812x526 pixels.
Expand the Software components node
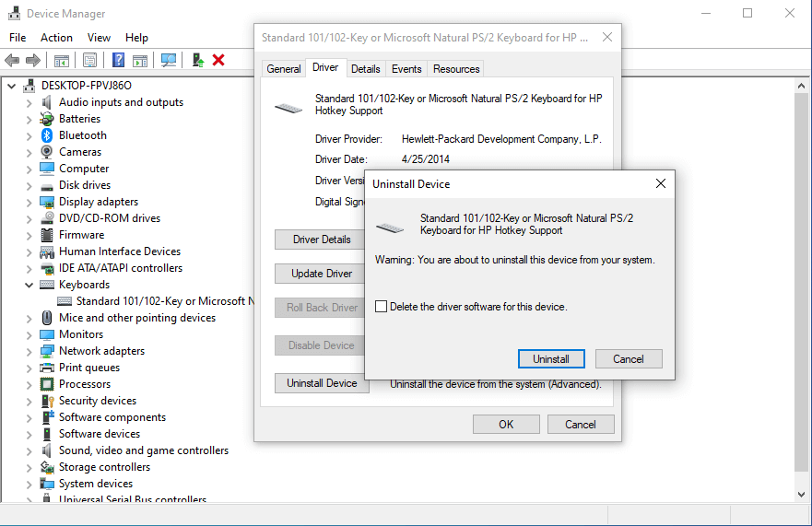tap(29, 418)
